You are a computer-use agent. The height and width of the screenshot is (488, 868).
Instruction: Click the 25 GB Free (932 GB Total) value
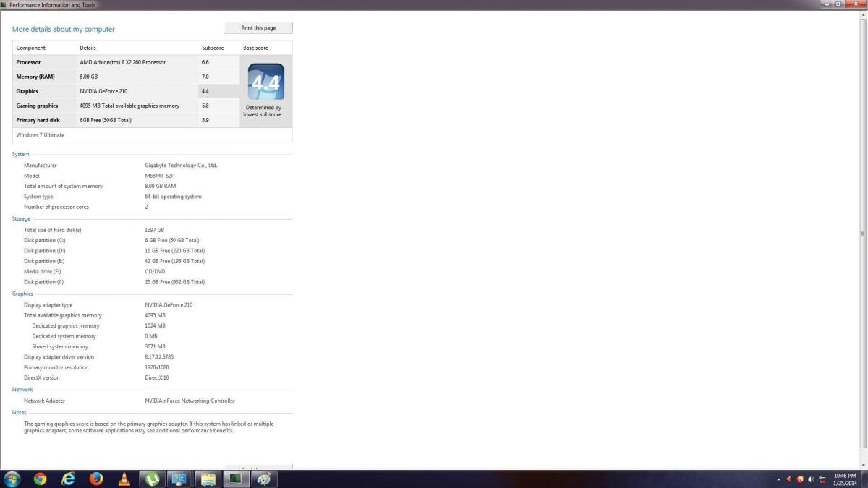point(174,282)
